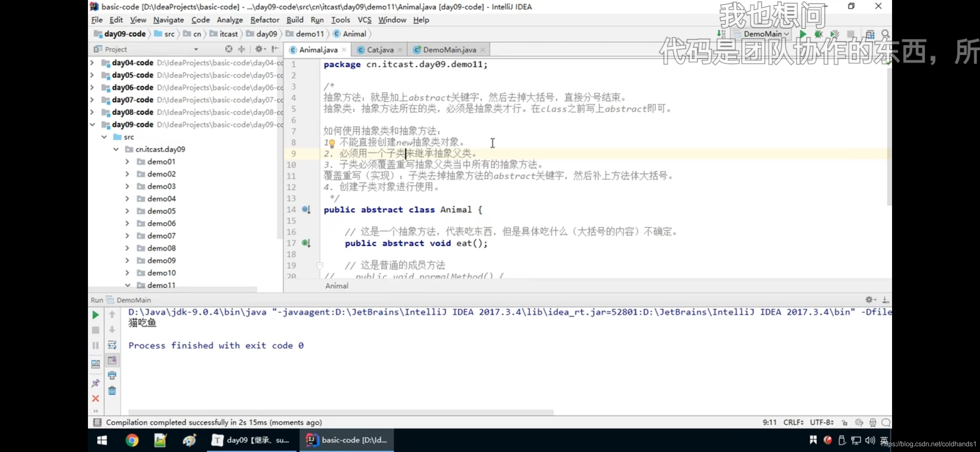
Task: Expand the day06-code module
Action: (92, 87)
